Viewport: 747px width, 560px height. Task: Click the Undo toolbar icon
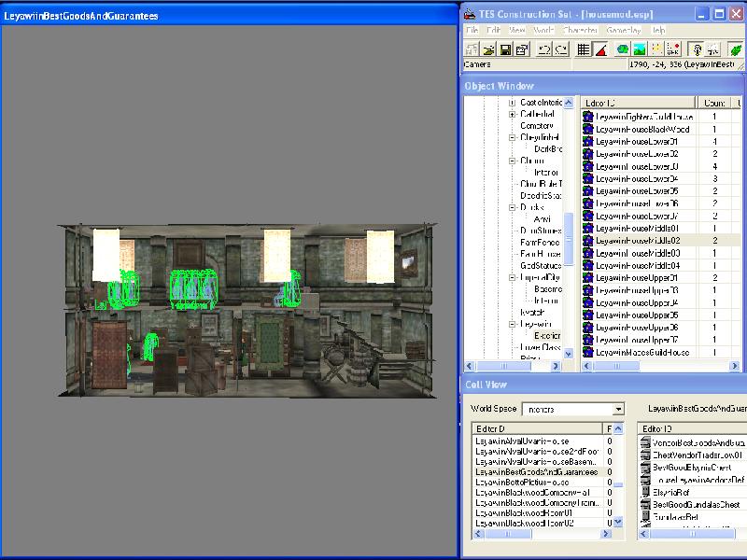click(x=544, y=49)
